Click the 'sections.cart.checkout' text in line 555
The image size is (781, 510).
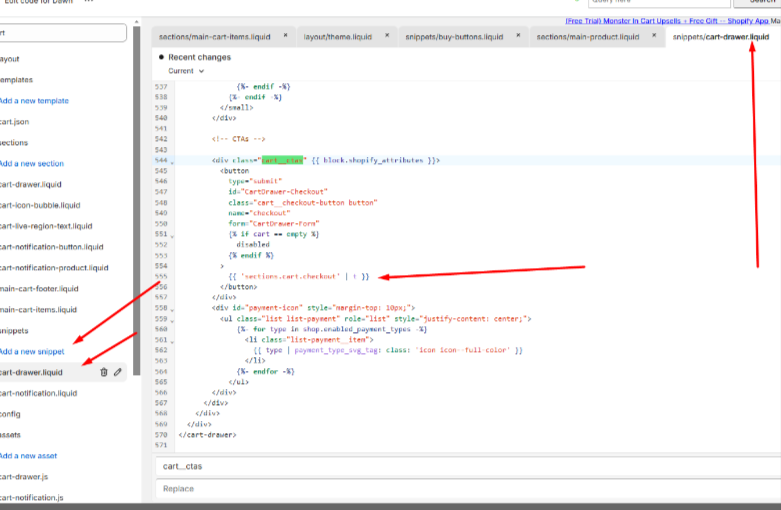tap(289, 276)
